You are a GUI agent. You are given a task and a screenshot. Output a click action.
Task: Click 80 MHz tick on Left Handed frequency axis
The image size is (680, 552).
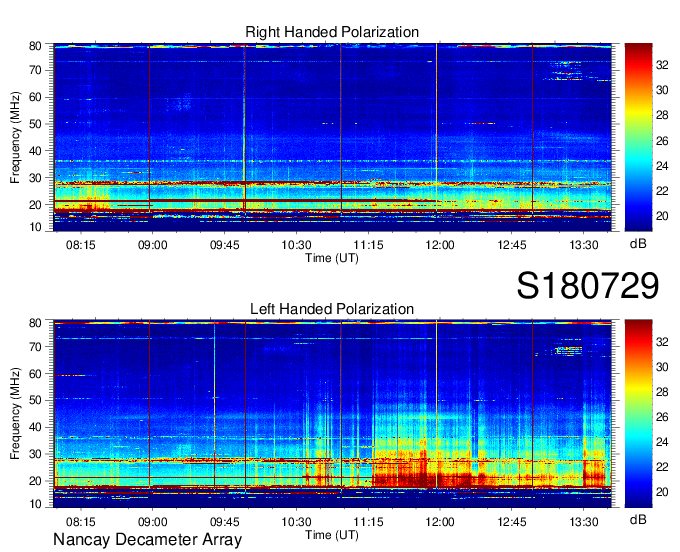(35, 323)
